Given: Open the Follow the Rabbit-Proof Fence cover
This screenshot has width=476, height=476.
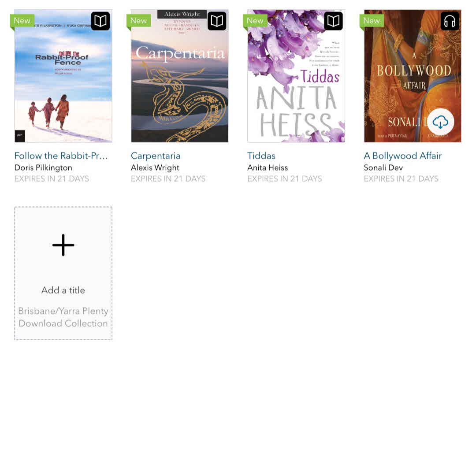Looking at the screenshot, I should (x=63, y=76).
